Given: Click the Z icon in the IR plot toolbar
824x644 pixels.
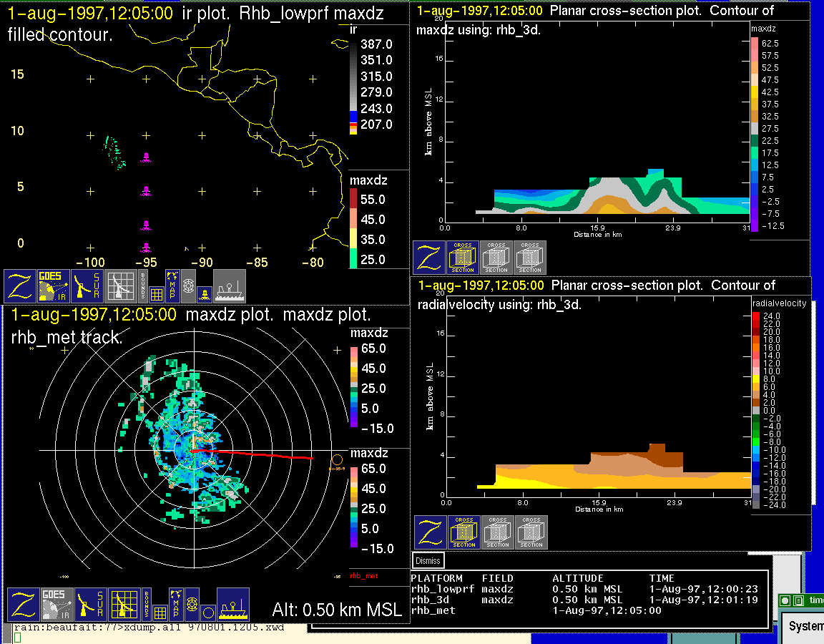Looking at the screenshot, I should 21,286.
